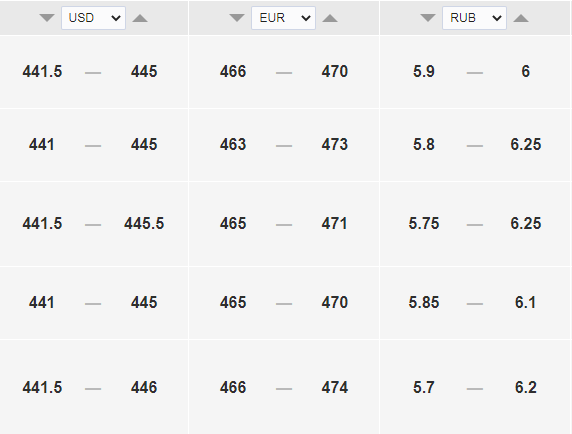Select the RUB buy rate 5.9

[424, 71]
